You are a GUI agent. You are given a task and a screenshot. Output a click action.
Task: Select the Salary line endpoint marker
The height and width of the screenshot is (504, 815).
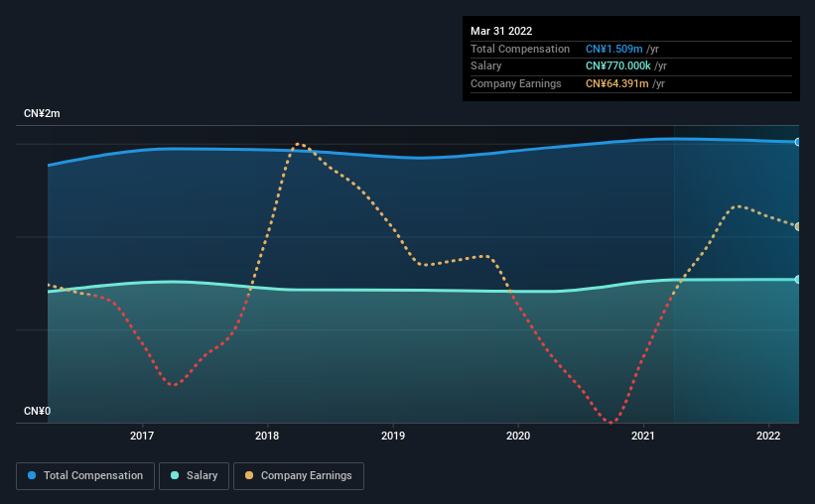click(798, 280)
